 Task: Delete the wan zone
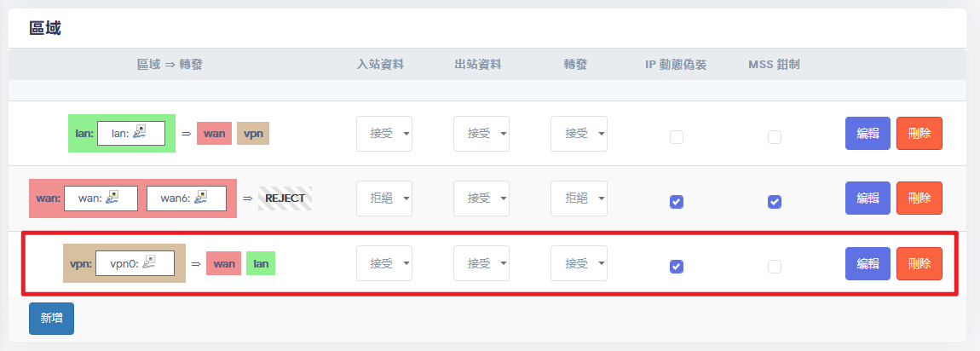coord(919,199)
